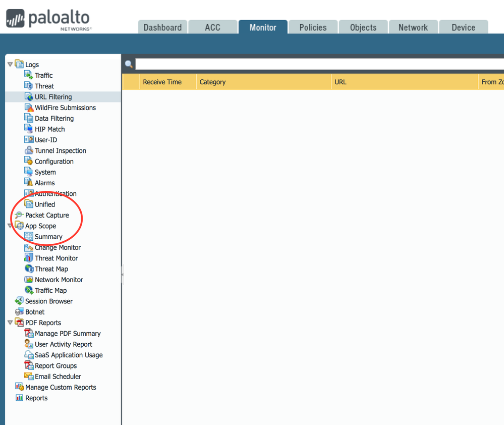
Task: Open Manage Custom Reports
Action: click(61, 387)
